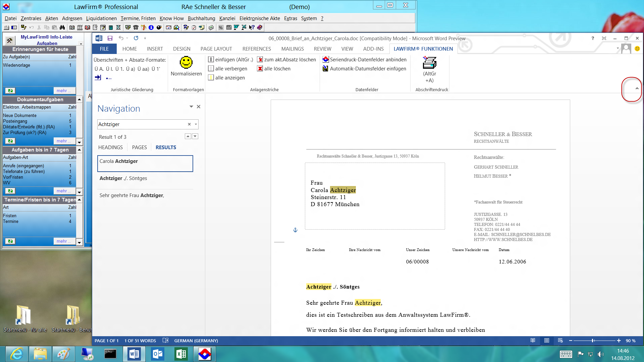Click Seriendruck-Datenfelder anbinden icon
644x362 pixels.
tap(325, 59)
